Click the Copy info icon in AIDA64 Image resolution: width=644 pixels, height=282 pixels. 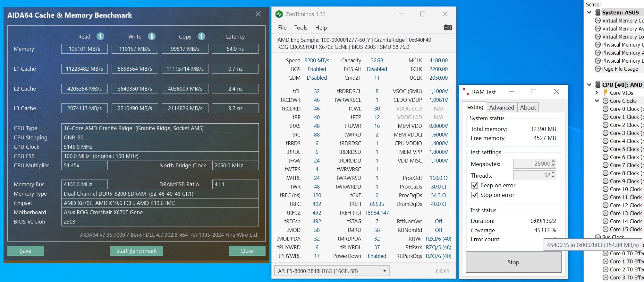[x=201, y=36]
